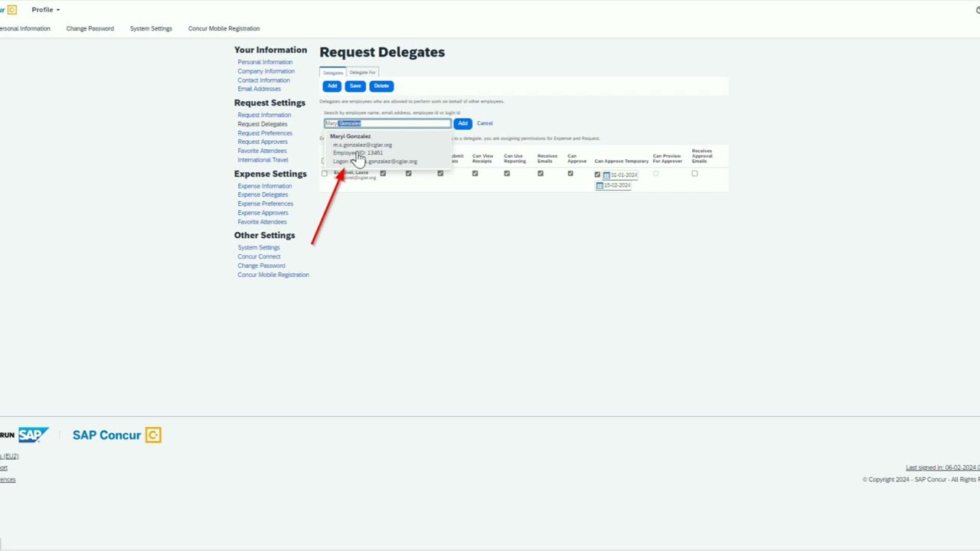Open Favorite Attendees under Expense Settings
Viewport: 980px width, 551px height.
click(262, 222)
